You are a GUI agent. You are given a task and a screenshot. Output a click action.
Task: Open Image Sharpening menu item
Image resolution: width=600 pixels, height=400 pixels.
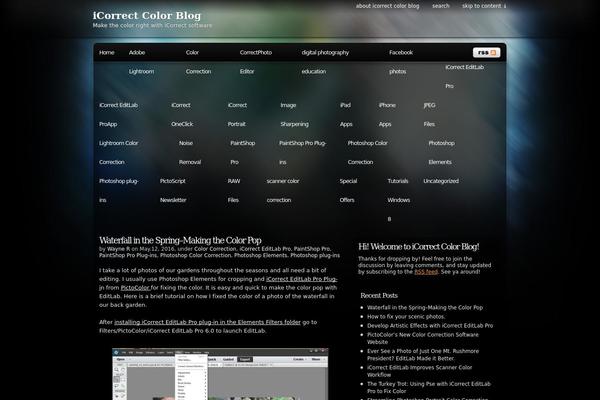pos(294,114)
